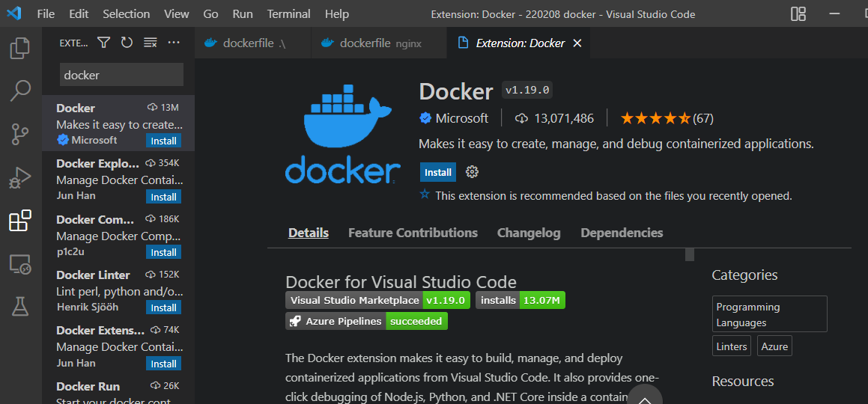Image resolution: width=868 pixels, height=404 pixels.
Task: Open the Linters category
Action: [732, 346]
